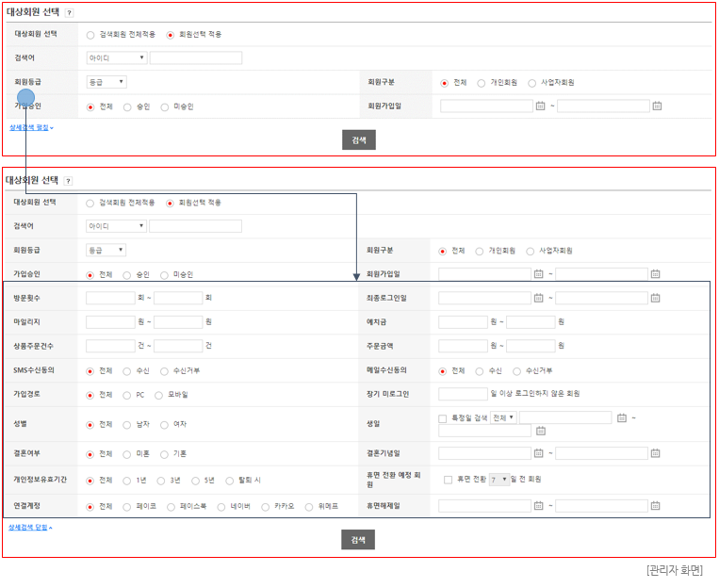
Task: Choose 3년 for 개인정보유효기간
Action: [x=161, y=481]
